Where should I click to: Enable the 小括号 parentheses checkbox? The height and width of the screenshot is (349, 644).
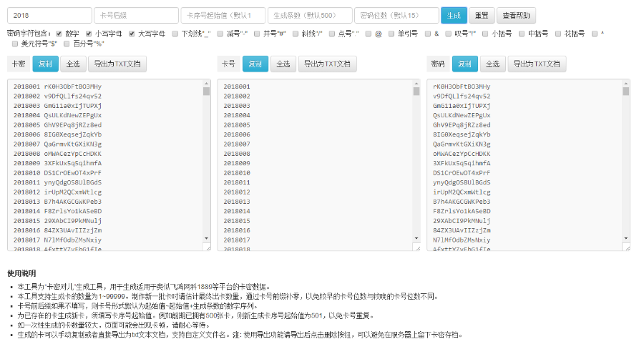(485, 34)
